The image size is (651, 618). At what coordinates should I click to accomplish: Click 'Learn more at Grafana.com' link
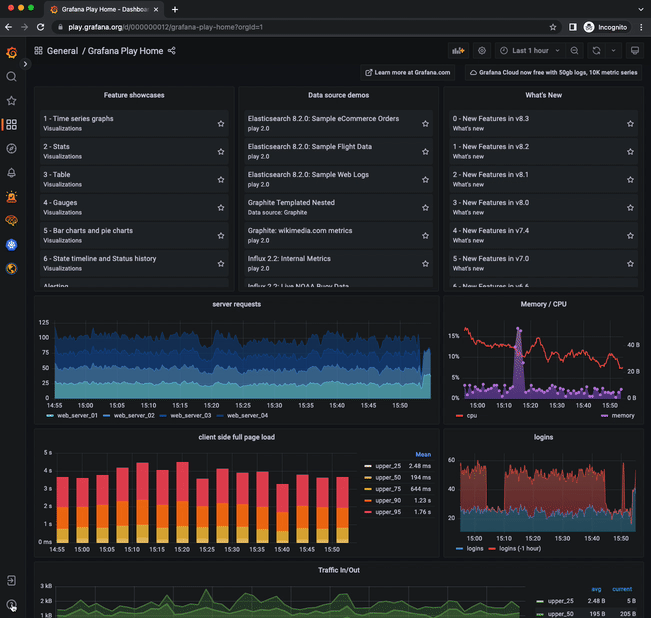[x=408, y=73]
